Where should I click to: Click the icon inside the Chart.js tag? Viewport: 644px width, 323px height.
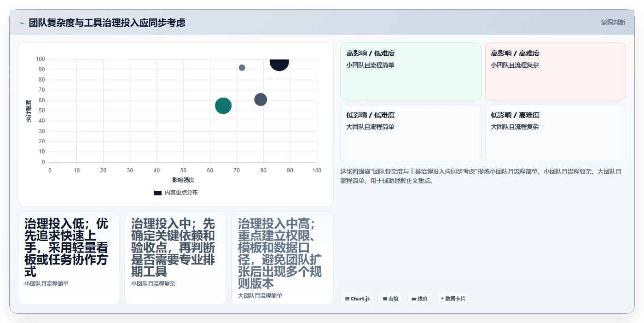(347, 299)
